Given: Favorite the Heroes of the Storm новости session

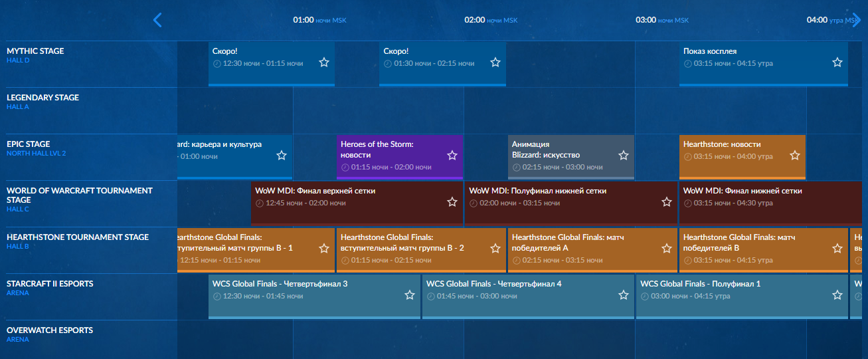Looking at the screenshot, I should (452, 156).
